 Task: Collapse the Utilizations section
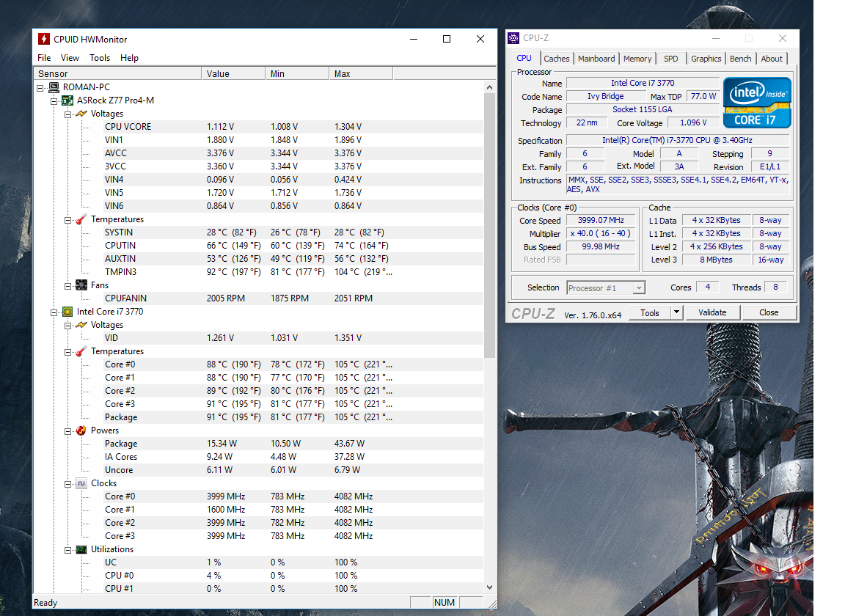pos(68,550)
